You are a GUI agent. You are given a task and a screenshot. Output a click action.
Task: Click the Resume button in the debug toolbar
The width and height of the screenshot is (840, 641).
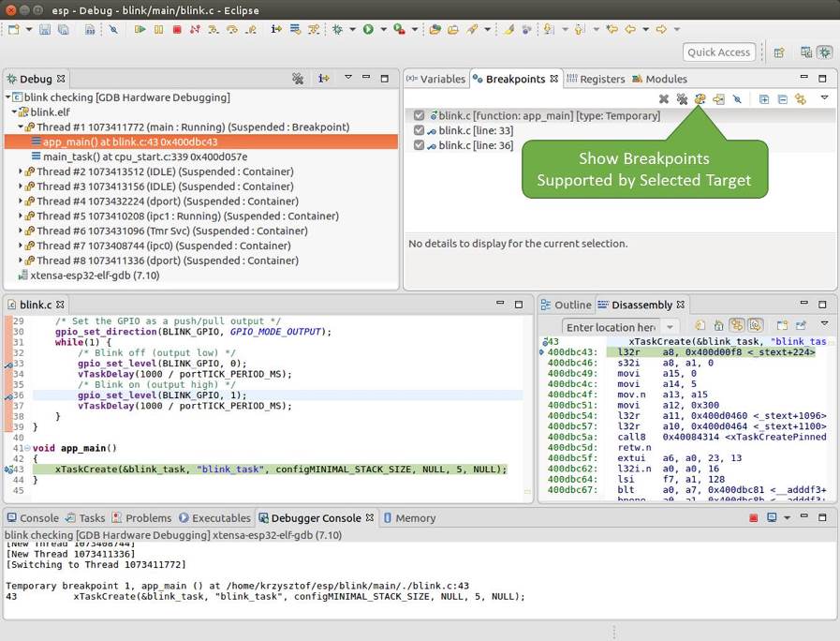pos(140,30)
